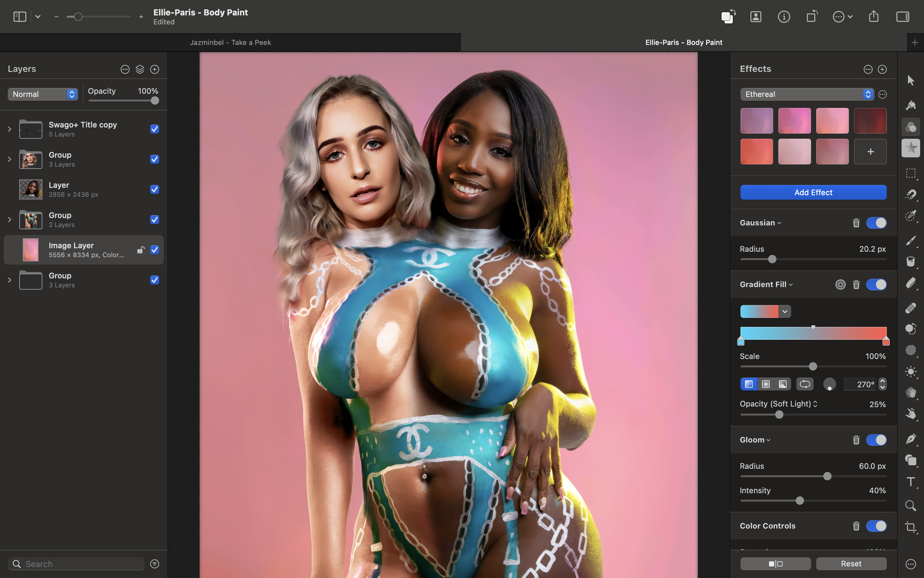Switch to the Jazminbel - Take a Peek tab

[x=231, y=42]
